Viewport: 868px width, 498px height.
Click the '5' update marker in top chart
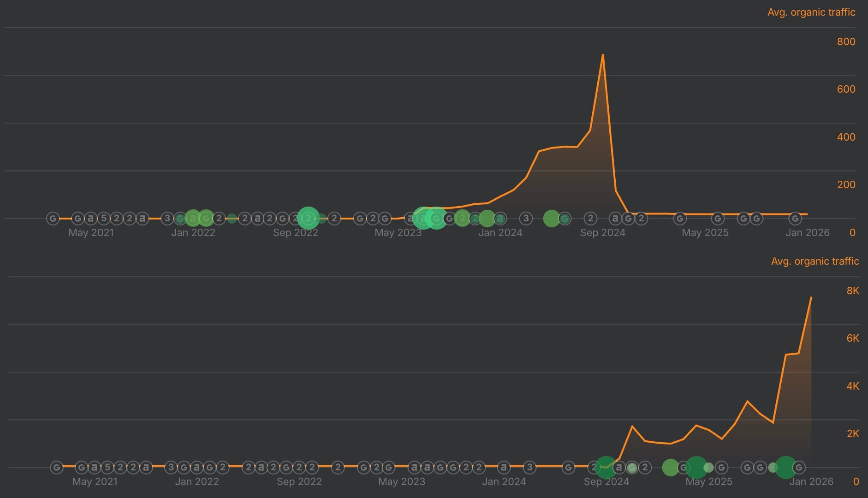pyautogui.click(x=104, y=218)
